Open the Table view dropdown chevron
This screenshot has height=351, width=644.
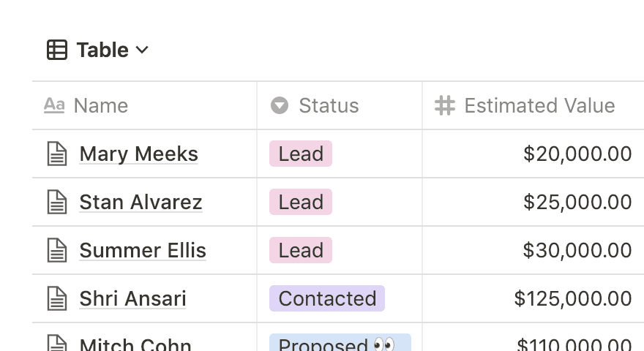[142, 50]
